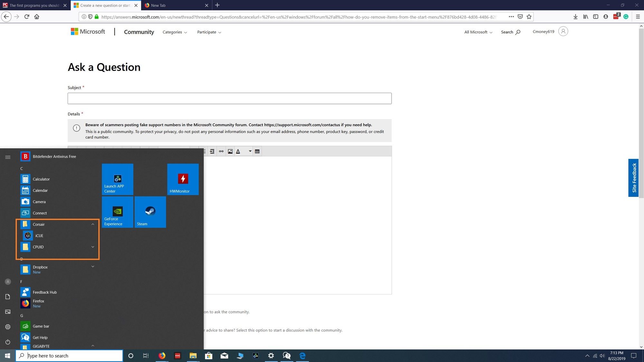
Task: Click the taskbar search box
Action: tap(69, 356)
